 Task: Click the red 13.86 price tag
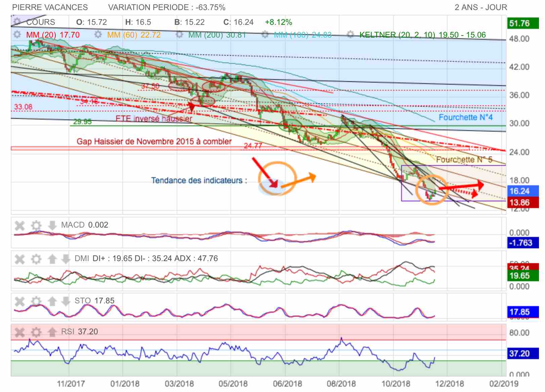(x=523, y=202)
